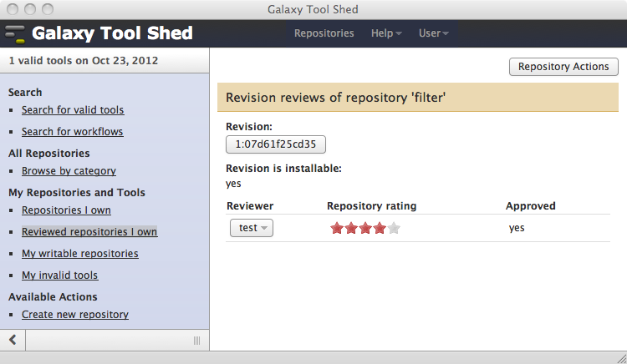This screenshot has width=627, height=364.
Task: Open Reviewed repositories I own link
Action: tap(89, 232)
